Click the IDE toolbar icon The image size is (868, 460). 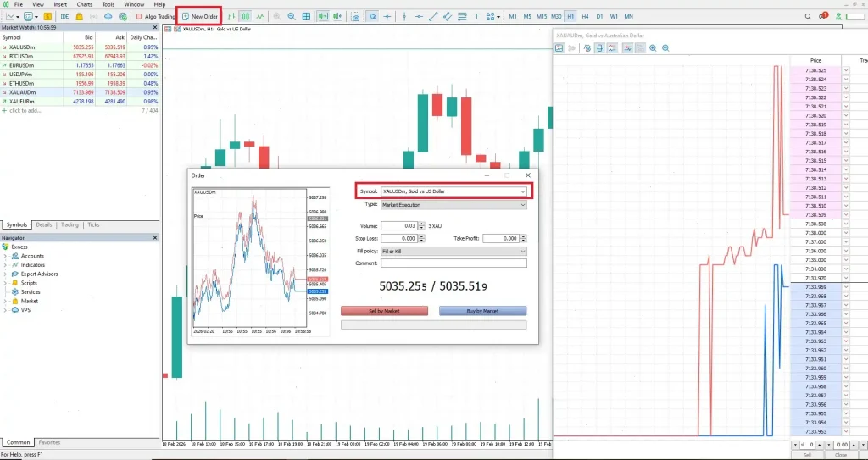tap(64, 17)
